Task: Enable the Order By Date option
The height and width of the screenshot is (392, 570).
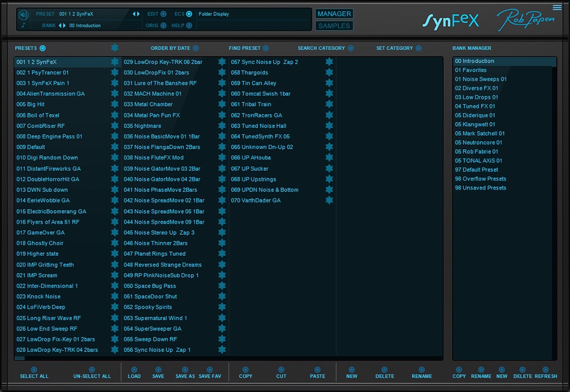Action: [196, 48]
